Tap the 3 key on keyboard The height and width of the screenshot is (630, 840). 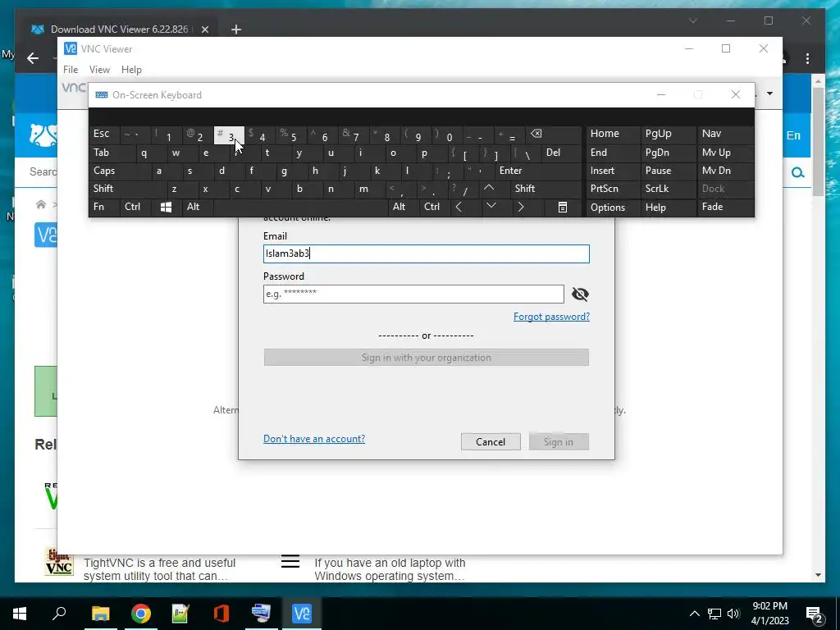point(230,135)
